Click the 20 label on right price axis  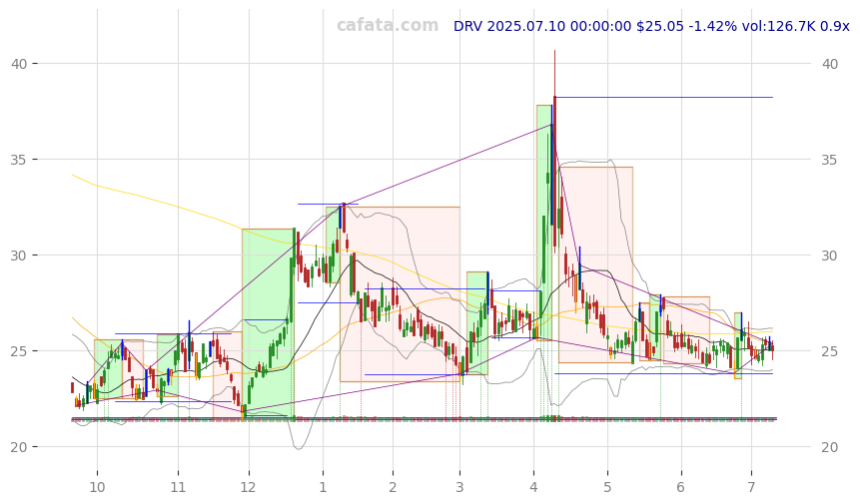point(830,447)
